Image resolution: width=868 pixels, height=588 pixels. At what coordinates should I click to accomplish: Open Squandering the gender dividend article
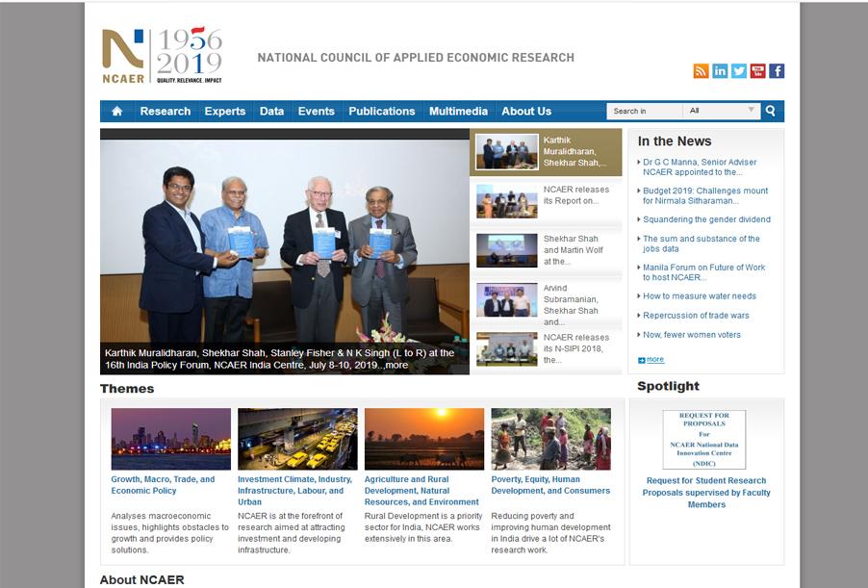tap(706, 219)
